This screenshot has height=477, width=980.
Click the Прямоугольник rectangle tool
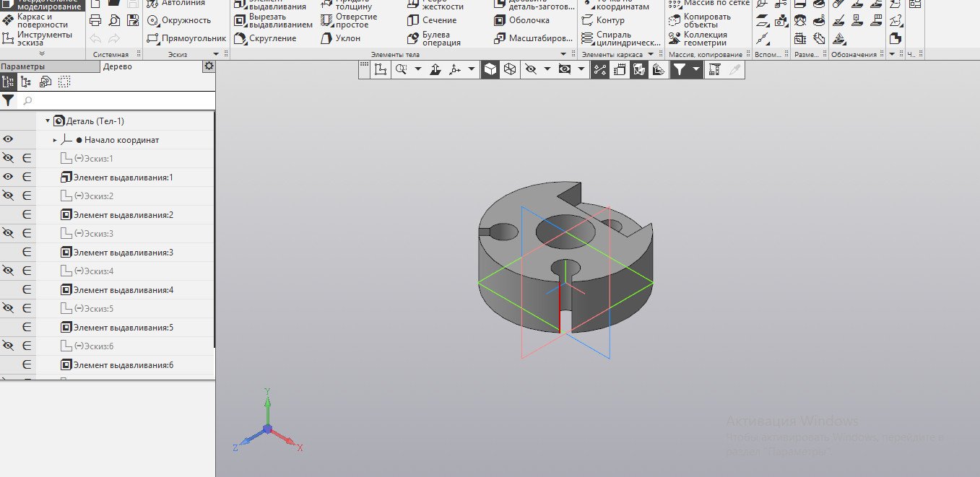tap(193, 38)
